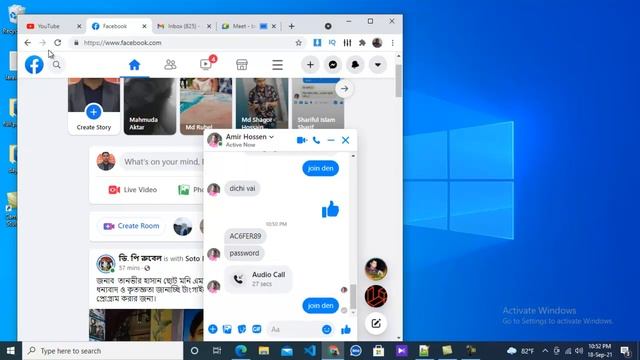The height and width of the screenshot is (360, 640).
Task: Click the browser back arrow
Action: click(x=27, y=42)
